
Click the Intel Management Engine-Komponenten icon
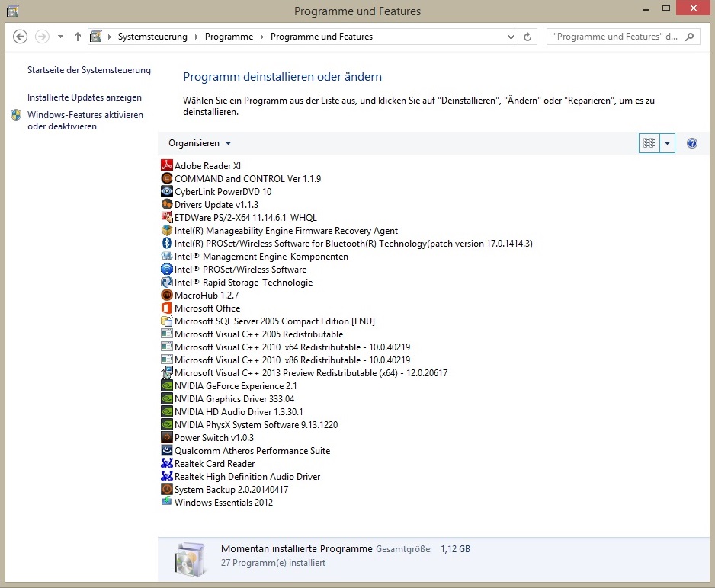tap(167, 256)
